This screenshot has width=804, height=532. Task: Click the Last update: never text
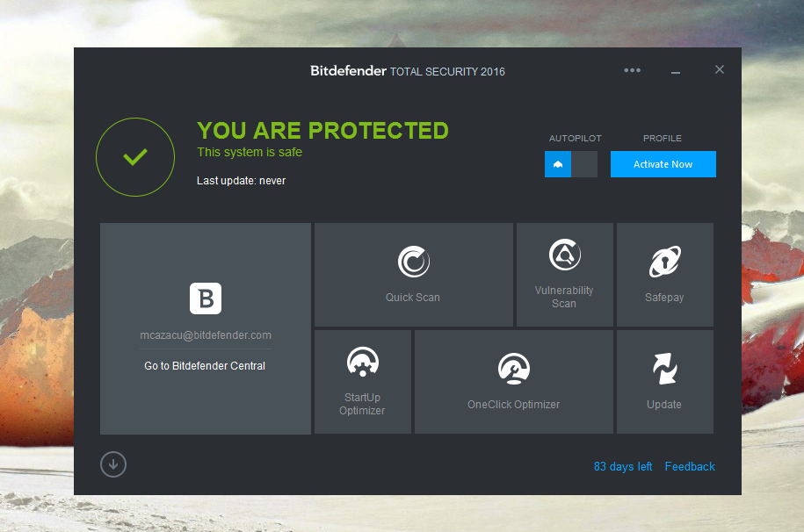pos(241,181)
